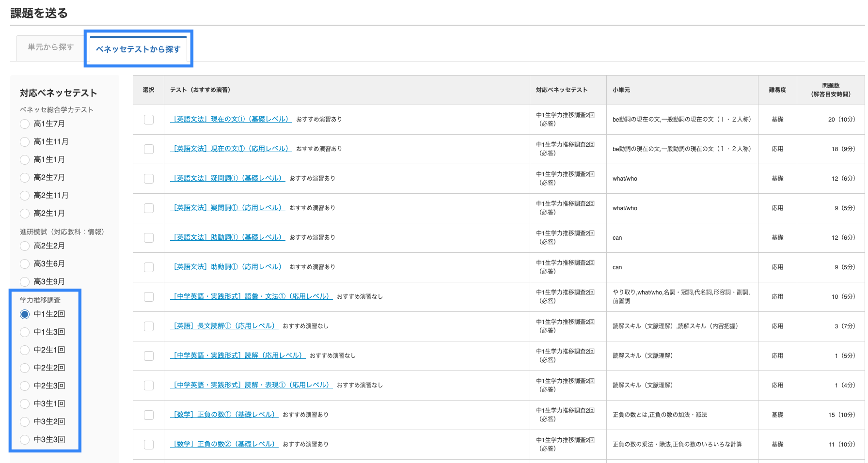Choose the 中3生2回 radio option
The width and height of the screenshot is (868, 463).
[25, 422]
